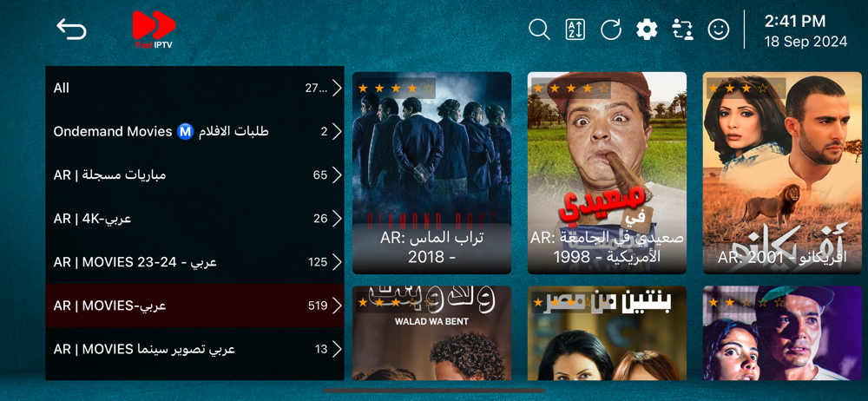Open the Diamond Dust 2018 movie poster

431,173
